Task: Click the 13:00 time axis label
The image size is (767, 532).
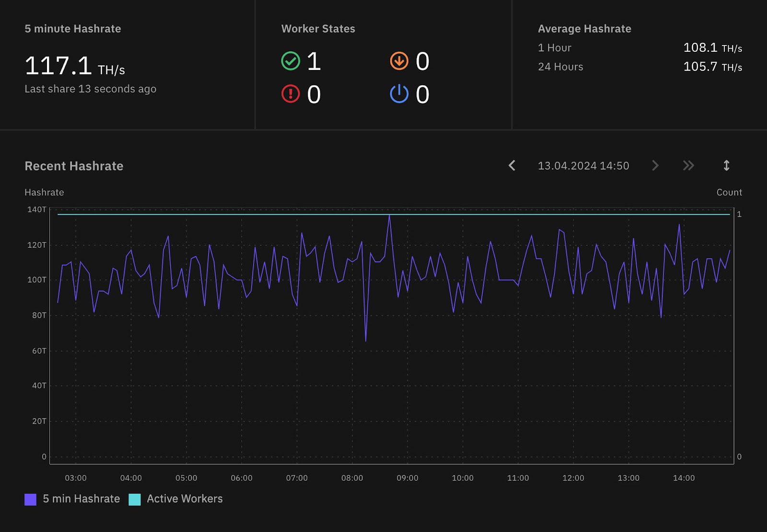Action: tap(628, 478)
